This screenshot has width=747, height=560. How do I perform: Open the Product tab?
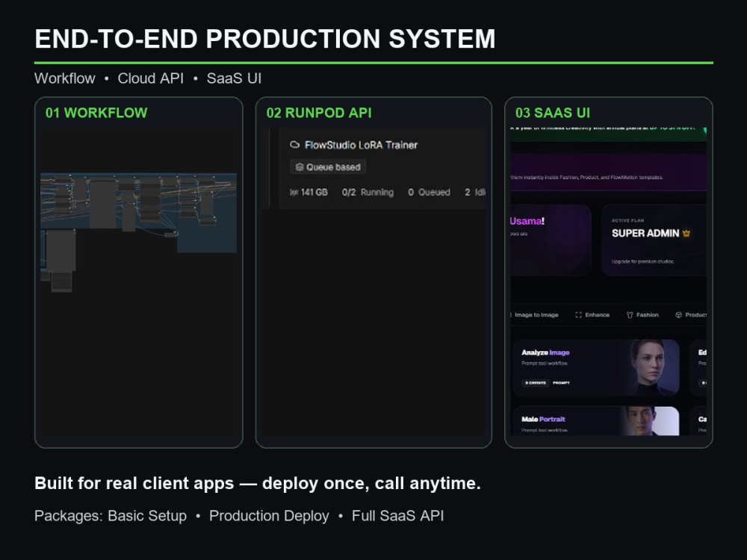pyautogui.click(x=691, y=315)
